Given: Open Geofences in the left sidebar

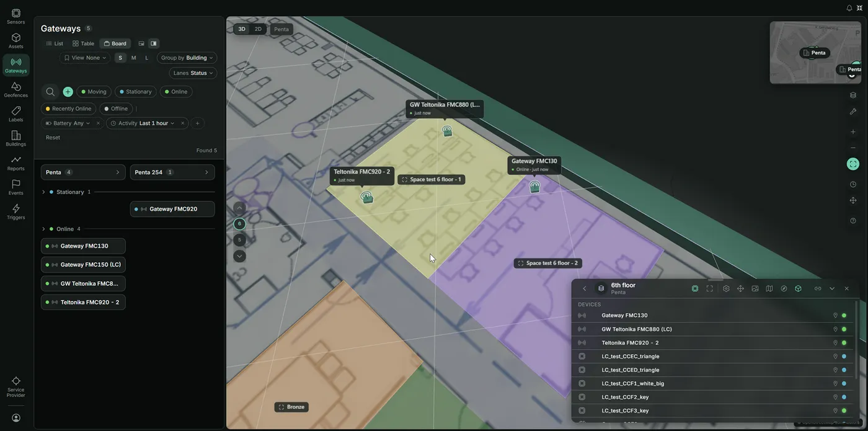Looking at the screenshot, I should (15, 89).
